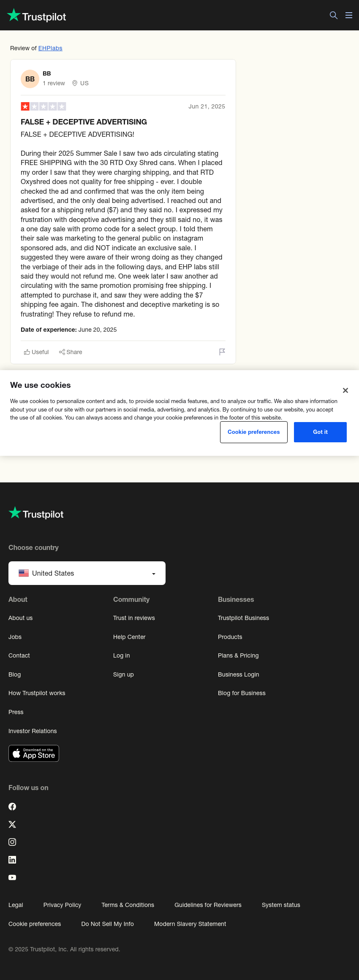This screenshot has height=980, width=359.
Task: Open Terms & Conditions link
Action: click(x=128, y=905)
